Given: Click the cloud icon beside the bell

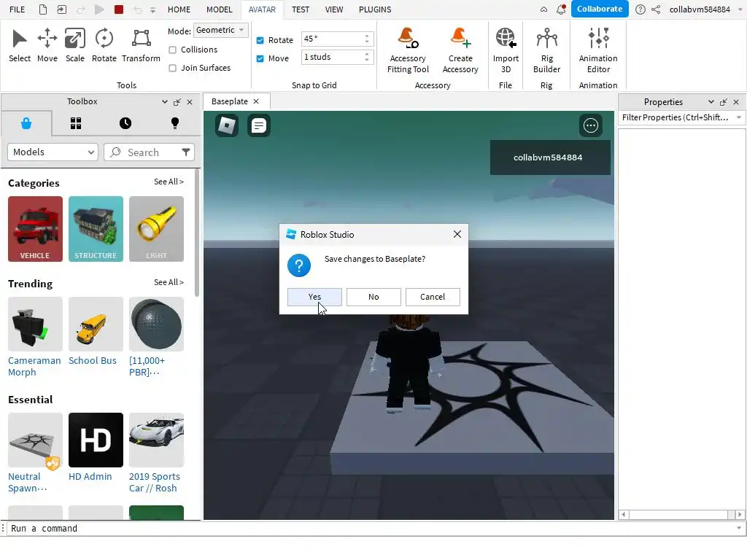Looking at the screenshot, I should coord(543,9).
